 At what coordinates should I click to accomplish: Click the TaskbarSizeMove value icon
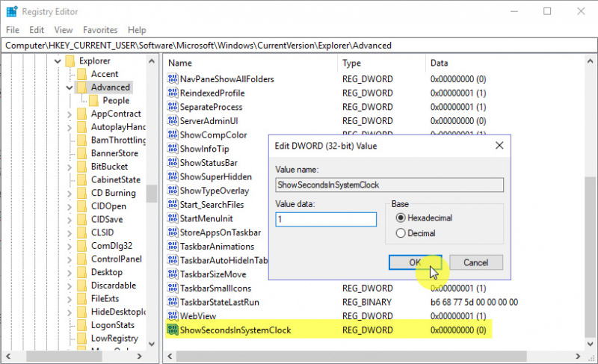(173, 274)
